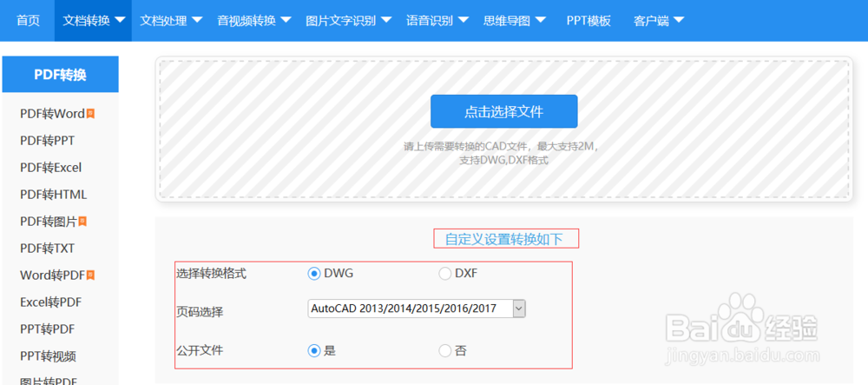Select the DWG format radio button
The height and width of the screenshot is (385, 868).
coord(314,273)
